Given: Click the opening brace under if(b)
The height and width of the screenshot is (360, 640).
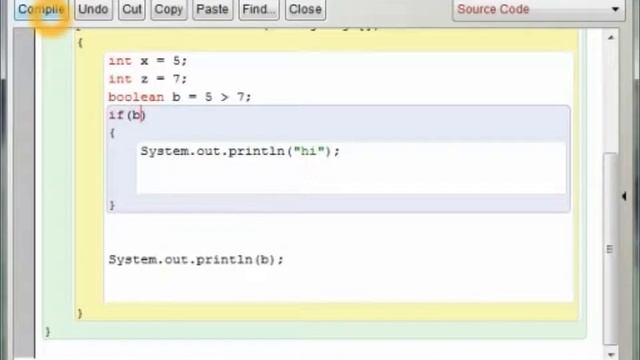Looking at the screenshot, I should point(112,133).
